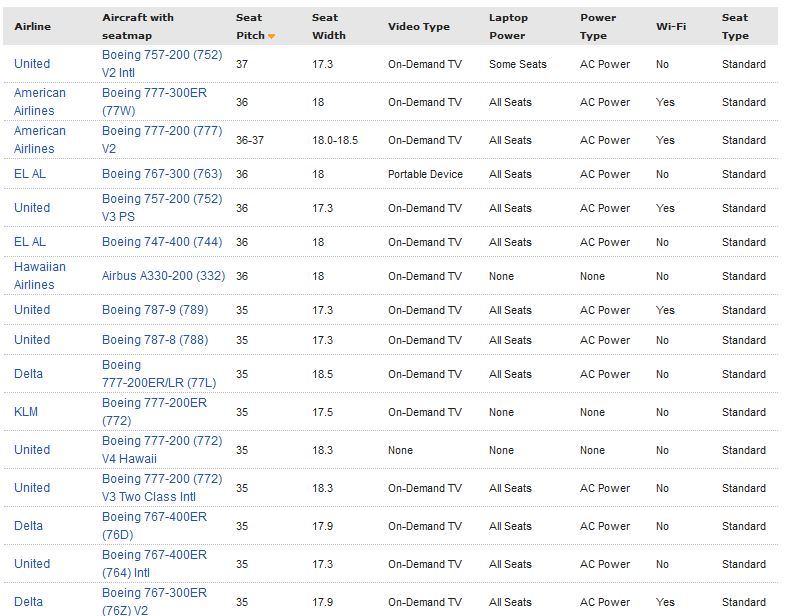Image resolution: width=786 pixels, height=616 pixels.
Task: Open United link in the 757-200 V3 PS row
Action: pos(32,208)
